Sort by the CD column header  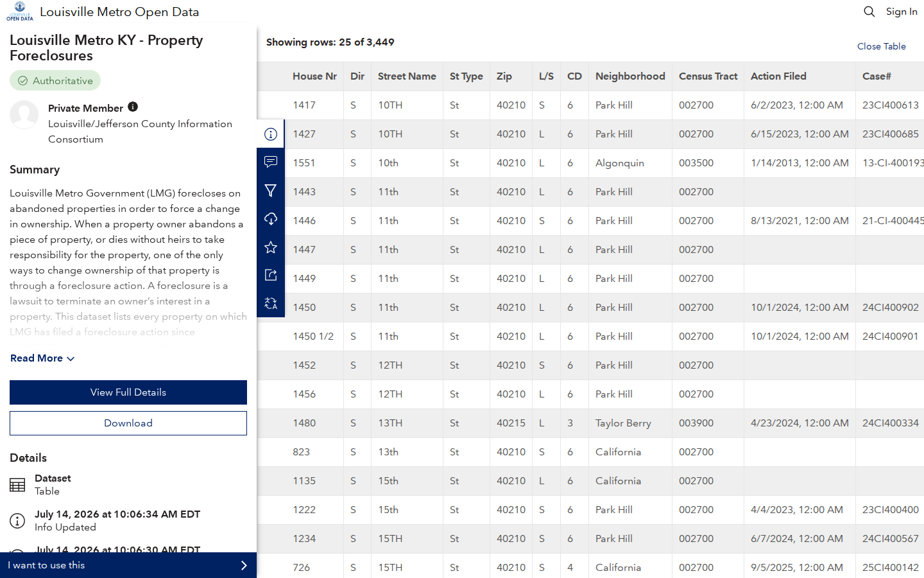[574, 76]
